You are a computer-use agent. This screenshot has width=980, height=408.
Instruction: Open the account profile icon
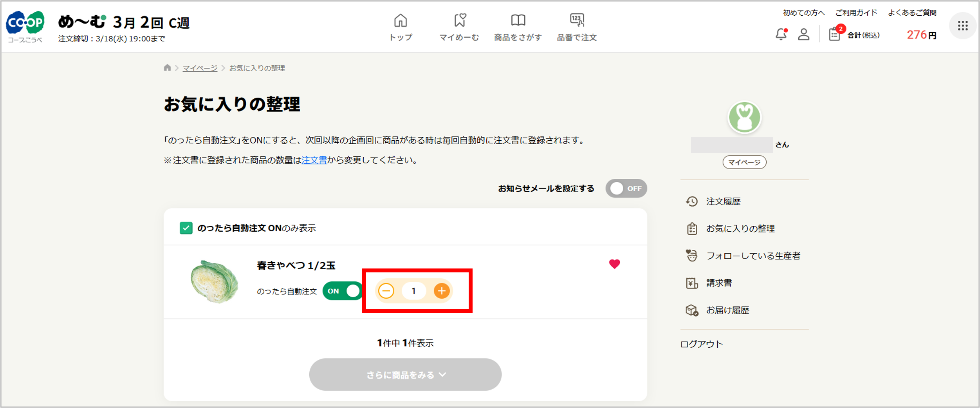coord(804,35)
